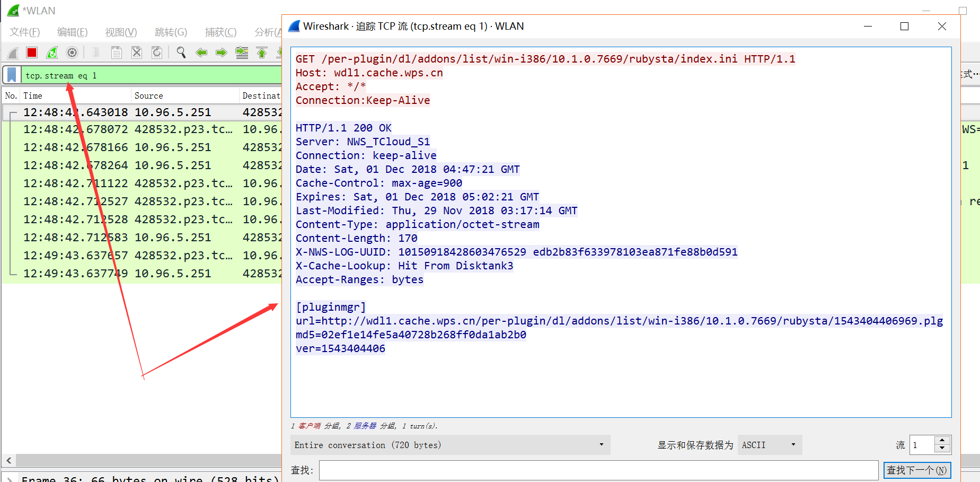Sort packets by No. column header
The height and width of the screenshot is (482, 980).
coord(11,95)
